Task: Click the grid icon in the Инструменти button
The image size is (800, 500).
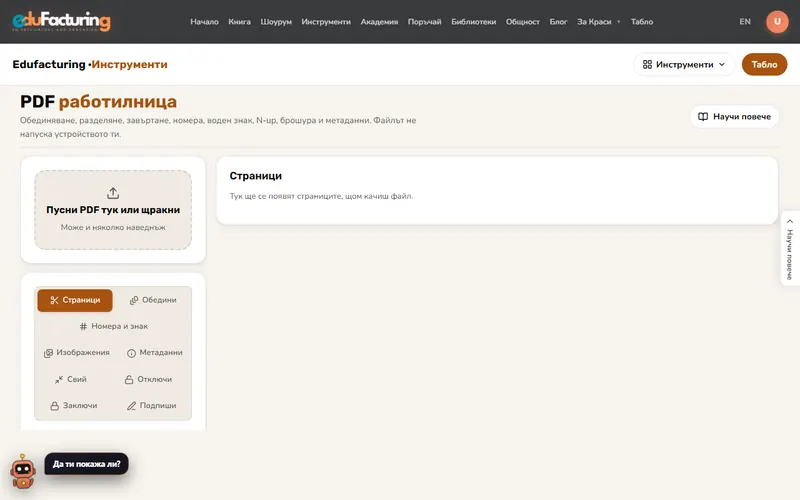Action: (x=647, y=64)
